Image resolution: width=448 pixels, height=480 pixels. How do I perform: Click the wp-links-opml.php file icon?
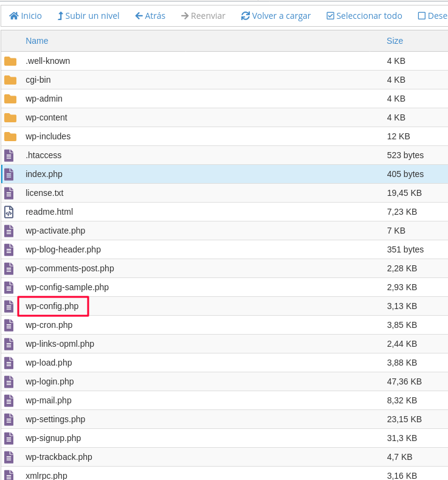(9, 344)
